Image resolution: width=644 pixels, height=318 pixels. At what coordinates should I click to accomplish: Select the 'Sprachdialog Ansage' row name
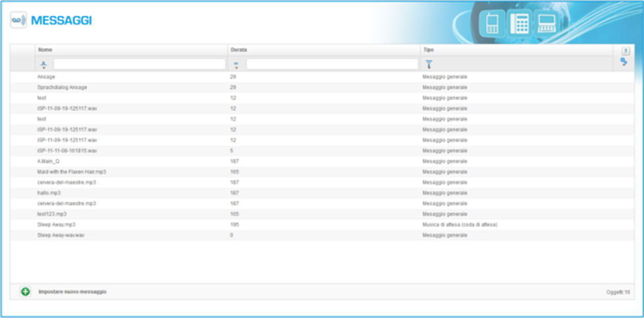coord(62,88)
